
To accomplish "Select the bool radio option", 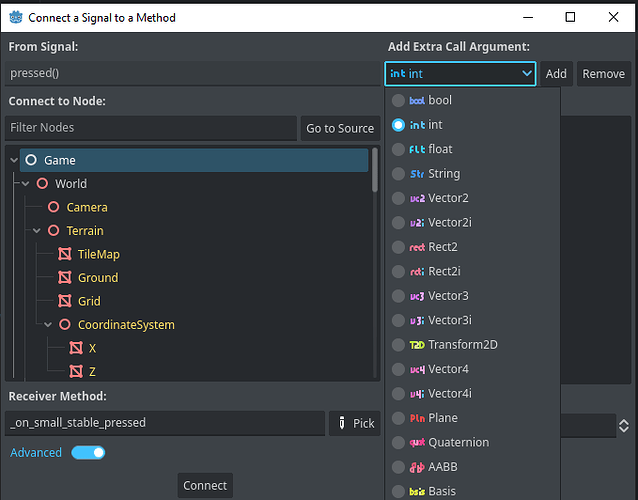I will [x=399, y=101].
